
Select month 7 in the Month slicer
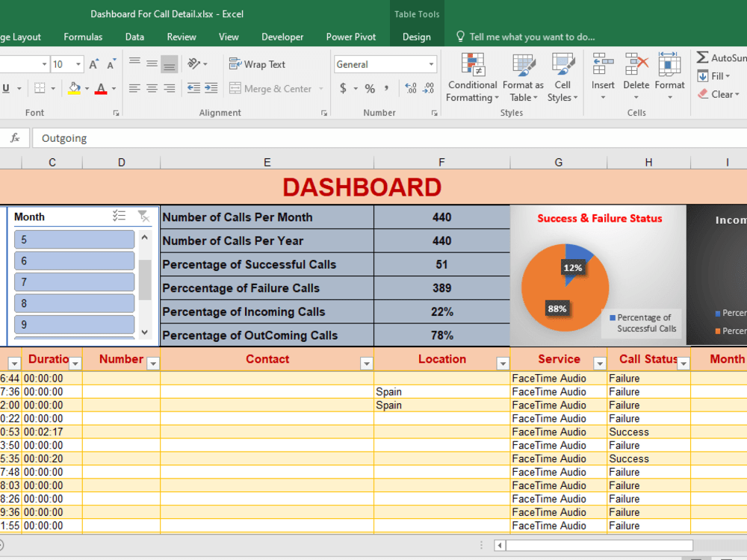pos(73,281)
